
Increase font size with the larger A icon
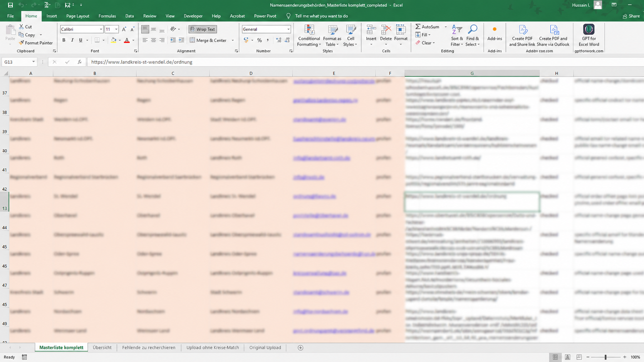tap(124, 29)
